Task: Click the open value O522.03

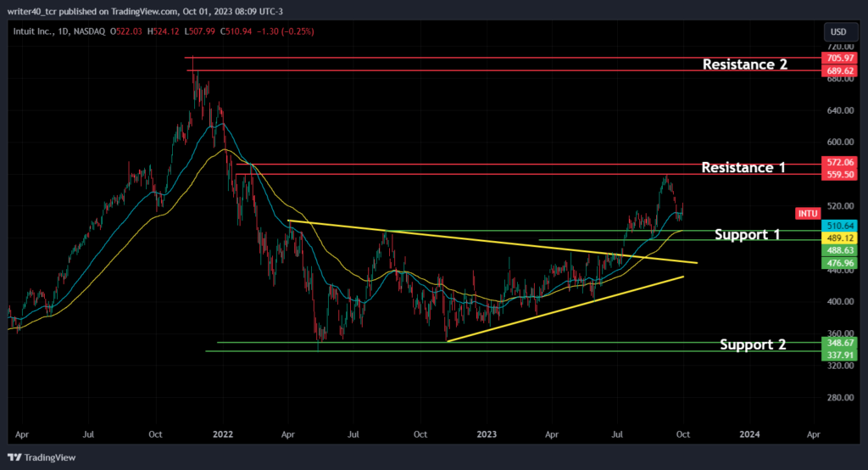Action: tap(126, 31)
